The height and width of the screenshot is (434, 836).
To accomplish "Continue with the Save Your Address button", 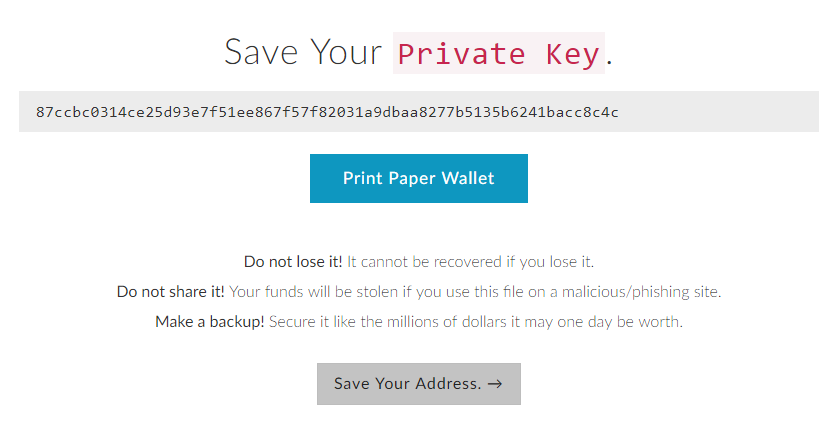I will [419, 384].
